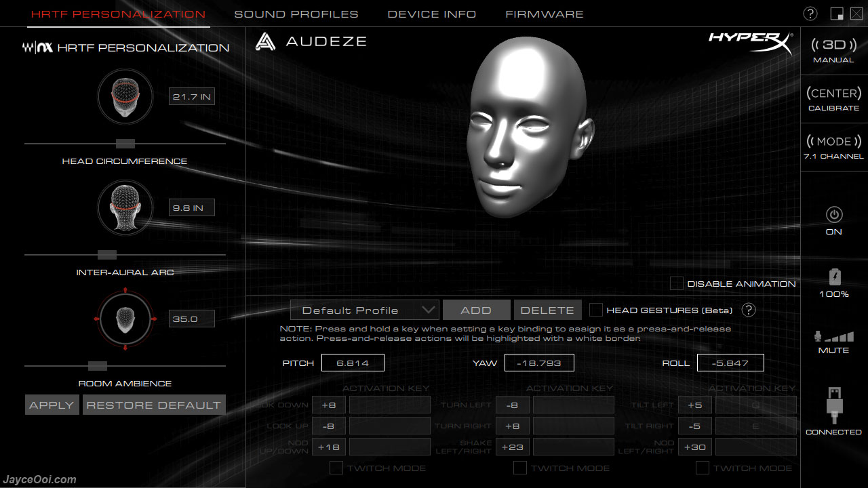The image size is (868, 488).
Task: Open the help question mark icon at top right
Action: tap(810, 14)
